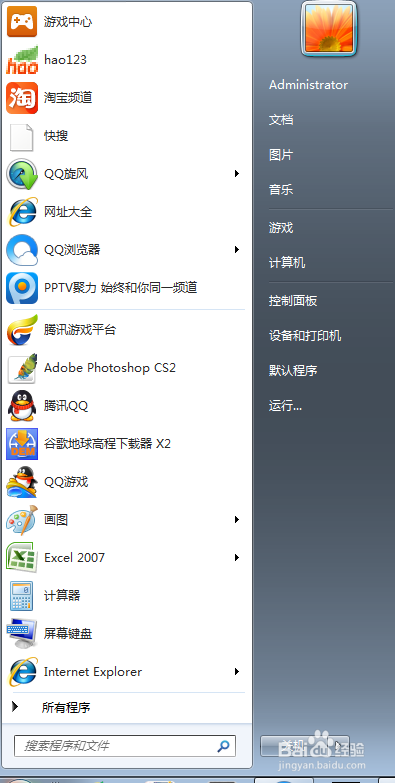Expand the Excel 2007 recent files arrow
The height and width of the screenshot is (783, 395).
(x=237, y=557)
